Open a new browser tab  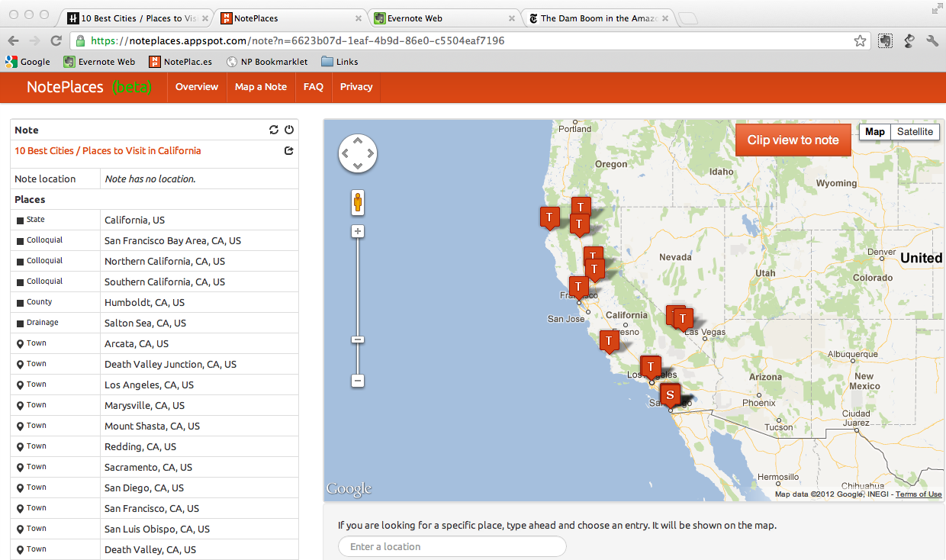pyautogui.click(x=687, y=18)
